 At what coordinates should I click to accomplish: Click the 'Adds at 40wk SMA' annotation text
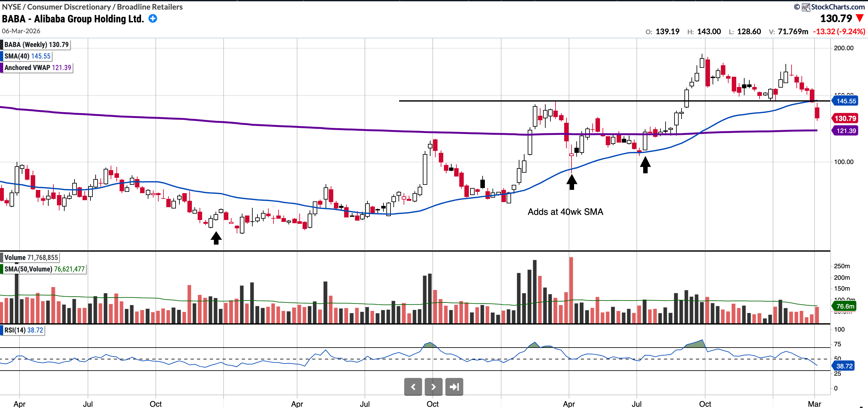[565, 212]
